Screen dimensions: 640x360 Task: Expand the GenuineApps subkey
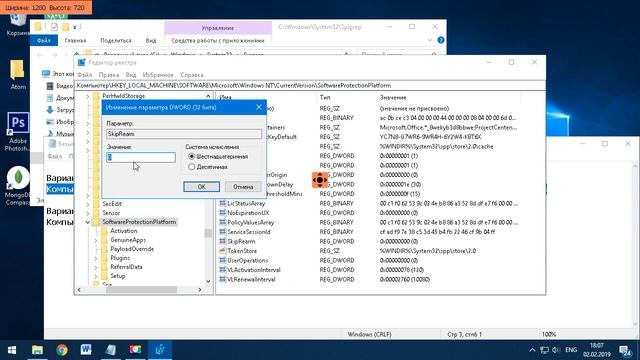(96, 240)
